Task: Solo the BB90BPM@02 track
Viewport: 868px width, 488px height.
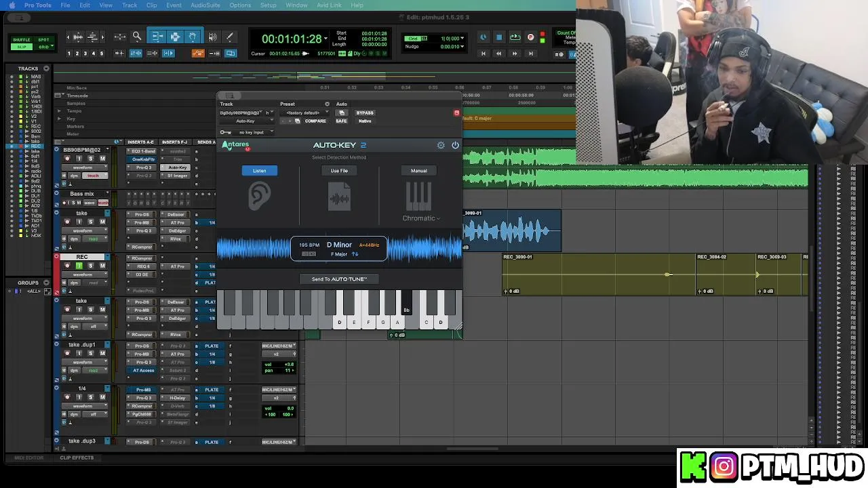Action: (x=90, y=159)
